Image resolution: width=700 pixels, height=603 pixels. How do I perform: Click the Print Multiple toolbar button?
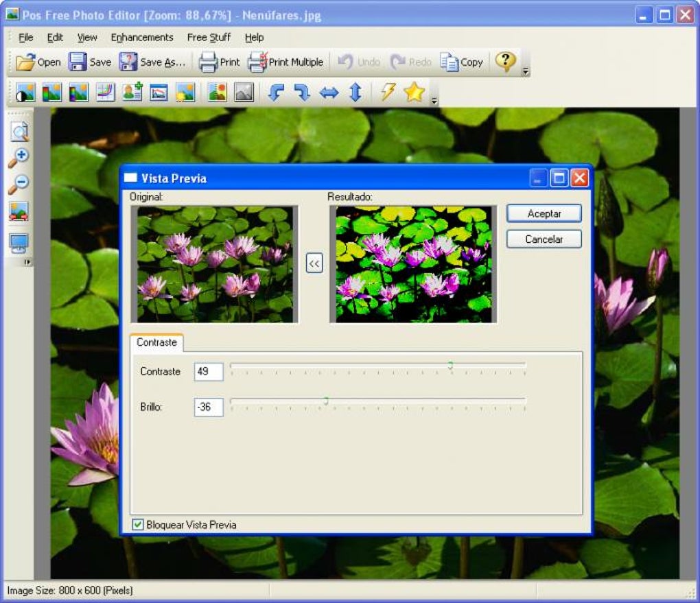pos(285,62)
